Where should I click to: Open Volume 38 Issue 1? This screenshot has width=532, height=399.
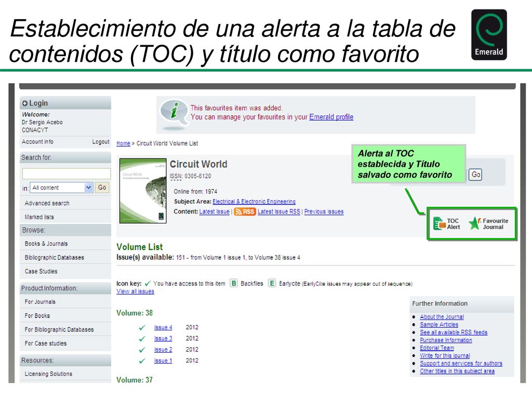click(x=163, y=361)
